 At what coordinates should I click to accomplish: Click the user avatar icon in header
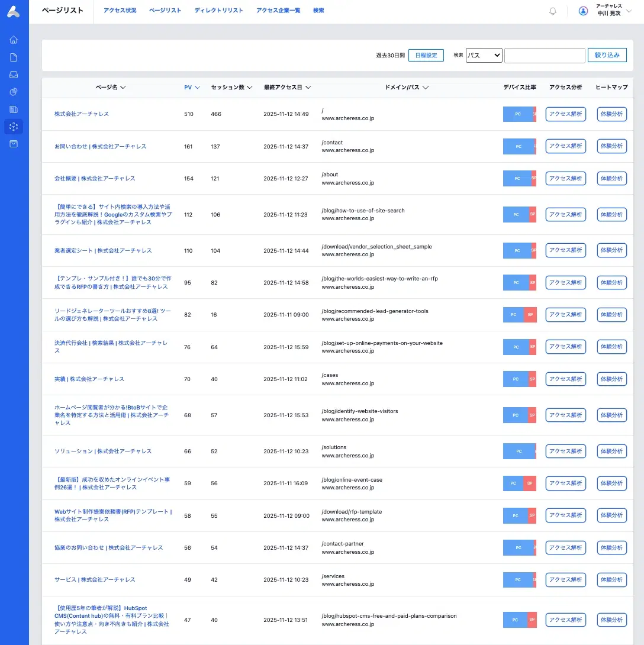pos(583,11)
